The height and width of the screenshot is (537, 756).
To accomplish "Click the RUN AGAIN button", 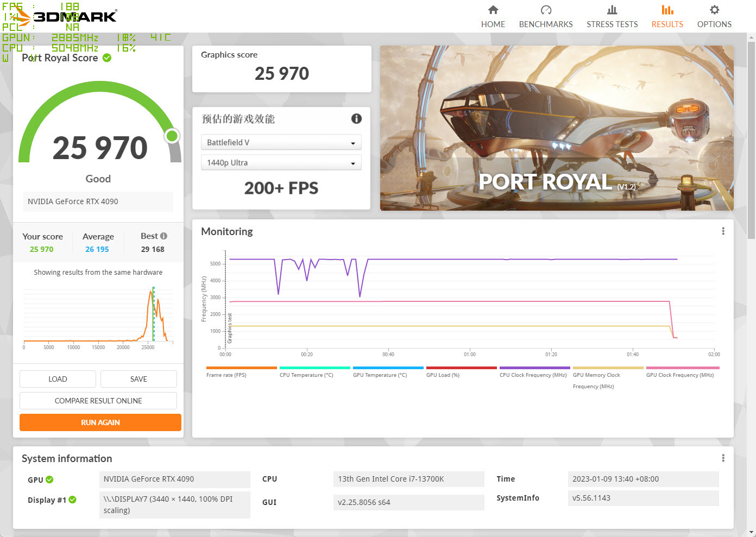I will click(100, 422).
